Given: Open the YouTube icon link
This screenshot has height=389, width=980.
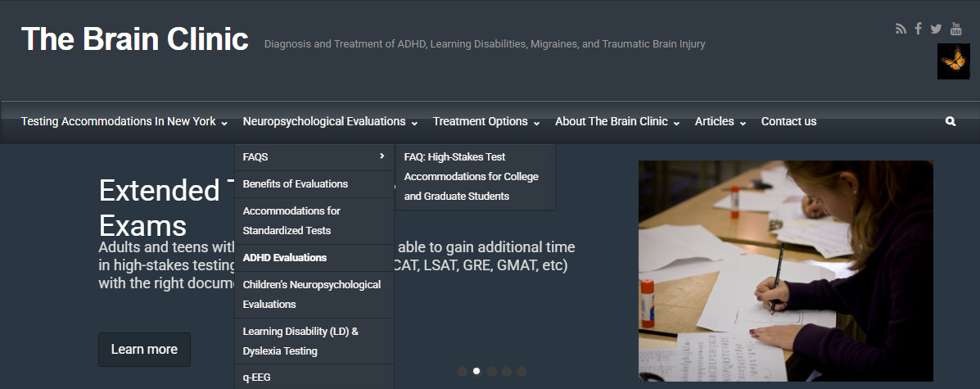Looking at the screenshot, I should (955, 28).
